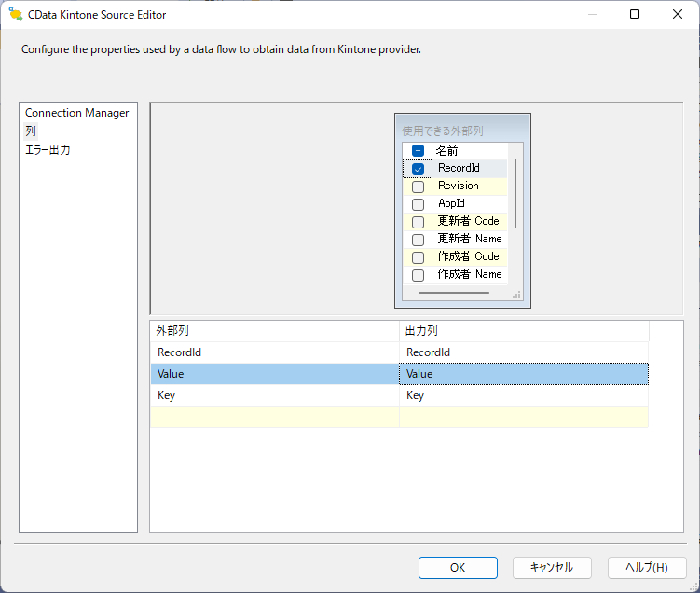Tick the 作成者 Name checkbox

coord(418,275)
